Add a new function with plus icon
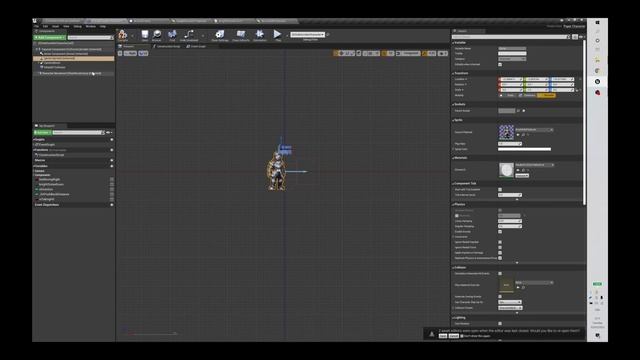This screenshot has width=640, height=360. pos(112,150)
